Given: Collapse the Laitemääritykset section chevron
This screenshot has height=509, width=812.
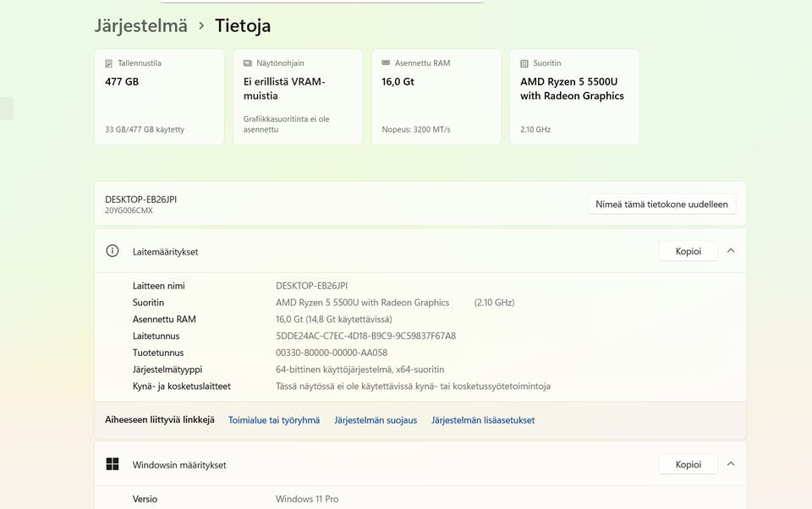Looking at the screenshot, I should [x=731, y=250].
